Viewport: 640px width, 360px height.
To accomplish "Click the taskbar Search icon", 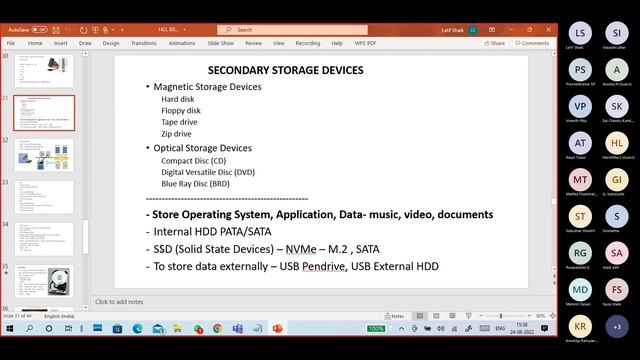I will click(29, 328).
